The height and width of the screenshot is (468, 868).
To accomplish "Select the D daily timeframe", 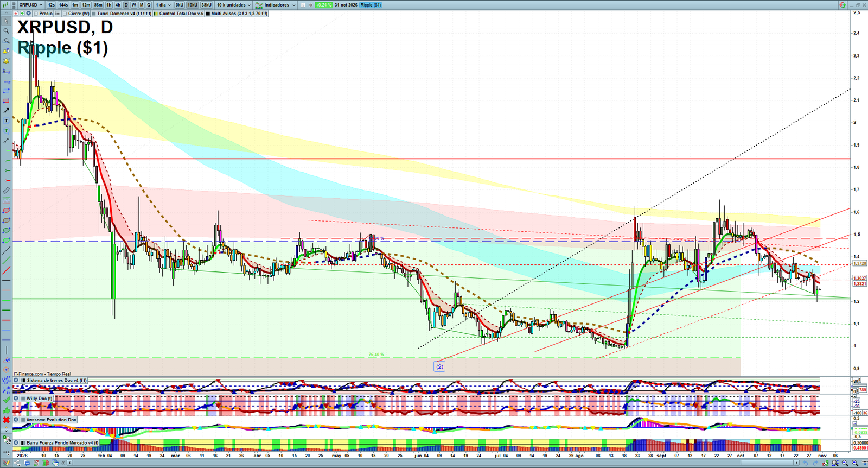I will click(126, 5).
